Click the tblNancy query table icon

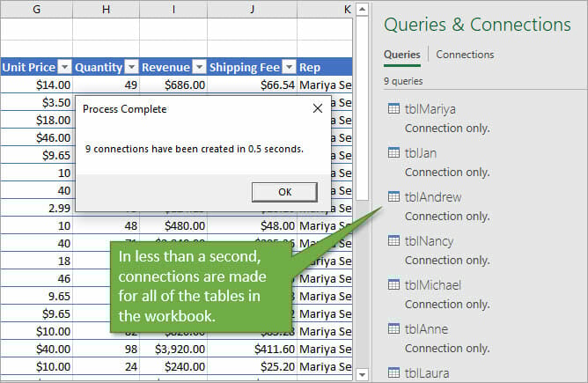tap(394, 241)
